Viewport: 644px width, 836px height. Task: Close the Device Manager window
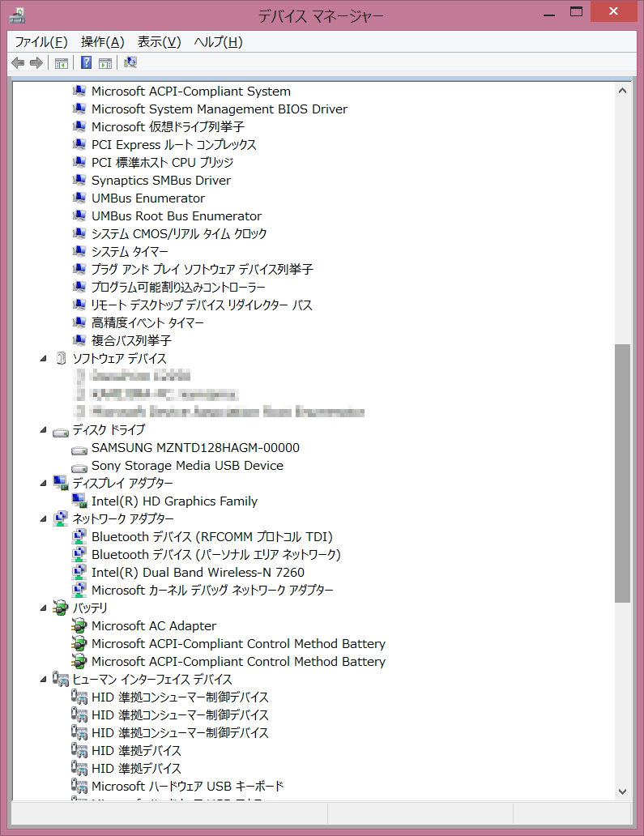pos(613,11)
